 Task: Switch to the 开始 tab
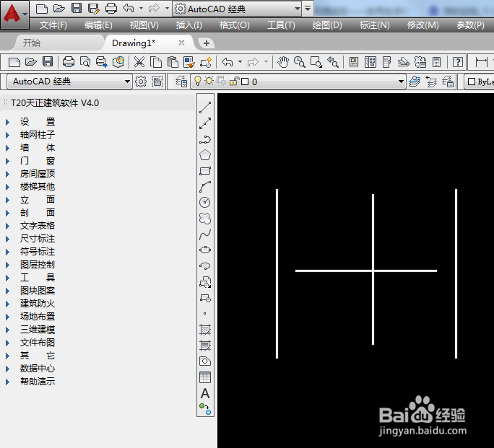(32, 43)
